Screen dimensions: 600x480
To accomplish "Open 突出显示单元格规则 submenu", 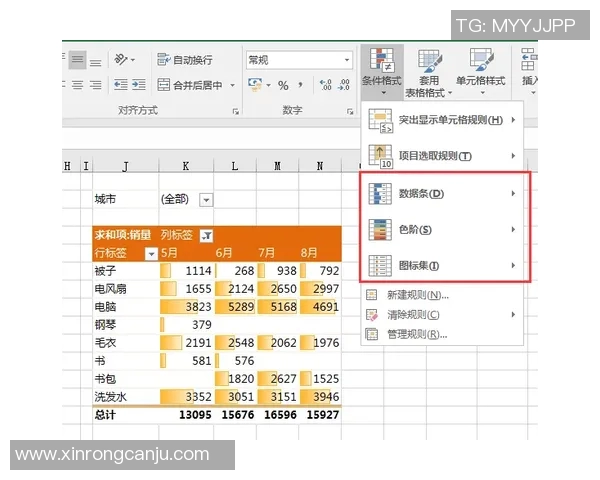I will coord(442,120).
